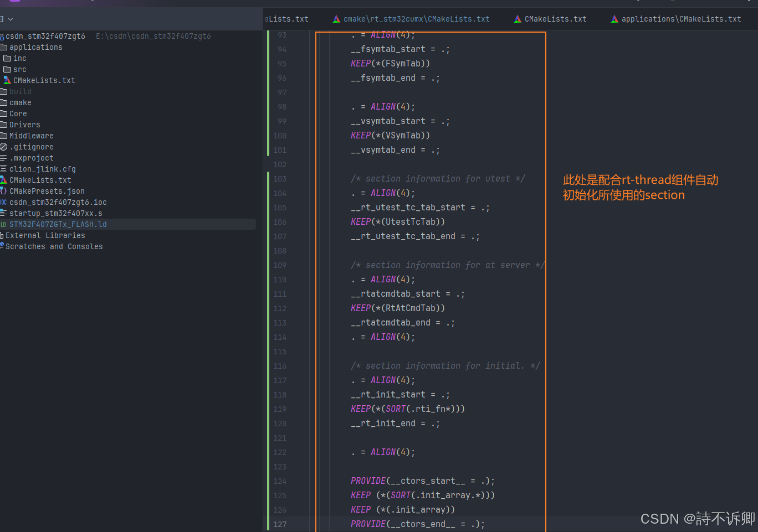Viewport: 758px width, 532px height.
Task: Select External Libraries label
Action: click(x=45, y=235)
